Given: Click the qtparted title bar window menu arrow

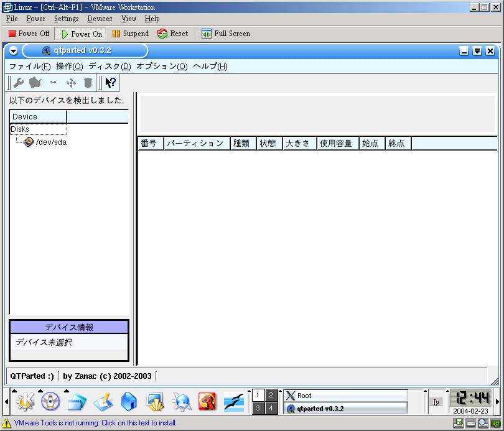Looking at the screenshot, I should (13, 51).
